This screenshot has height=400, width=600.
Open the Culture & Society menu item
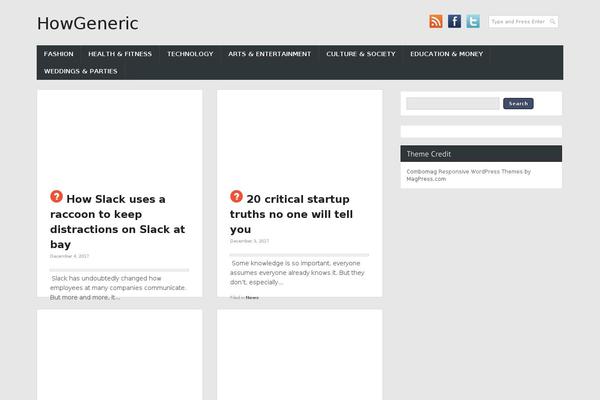[x=361, y=54]
